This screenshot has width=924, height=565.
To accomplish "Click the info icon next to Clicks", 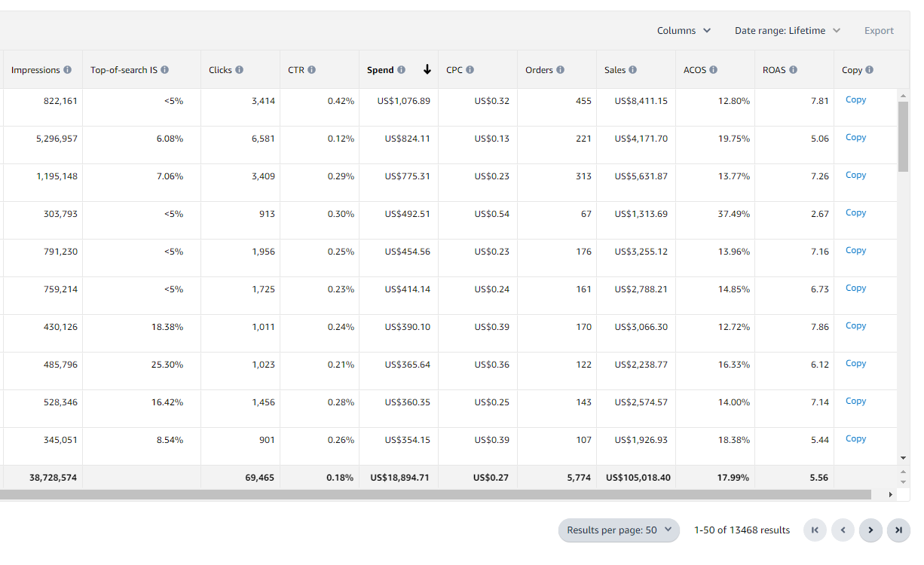I will pos(239,70).
